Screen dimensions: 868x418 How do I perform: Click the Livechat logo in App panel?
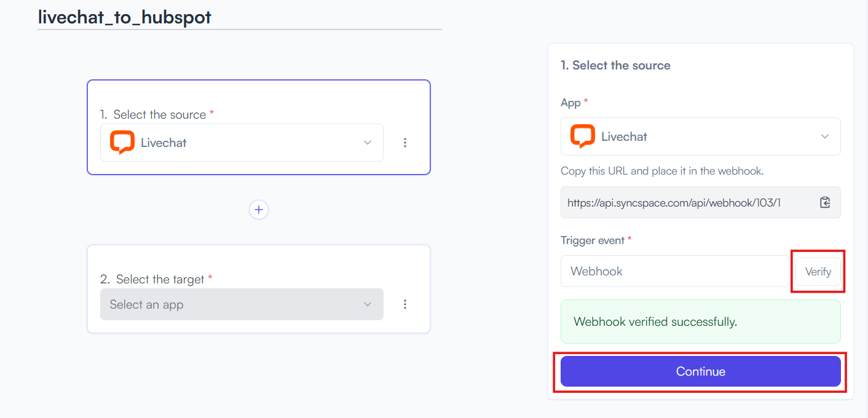[583, 136]
